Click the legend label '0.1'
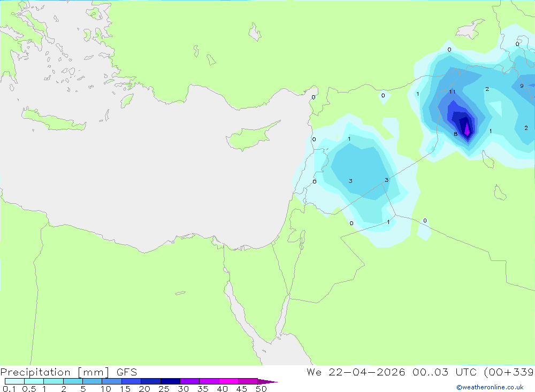Viewport: 535px width, 392px height. click(x=9, y=389)
